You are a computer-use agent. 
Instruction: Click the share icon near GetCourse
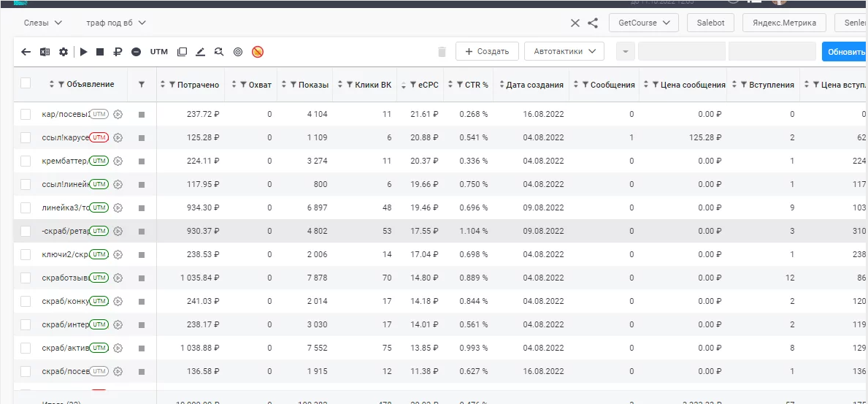(593, 23)
